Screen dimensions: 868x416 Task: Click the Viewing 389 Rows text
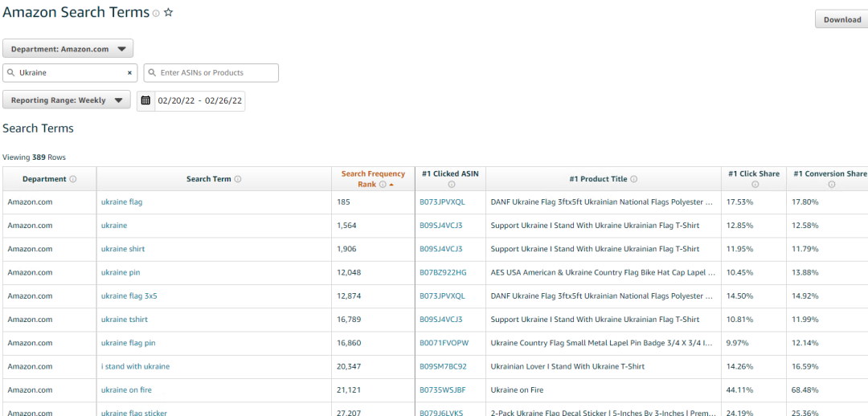(34, 157)
